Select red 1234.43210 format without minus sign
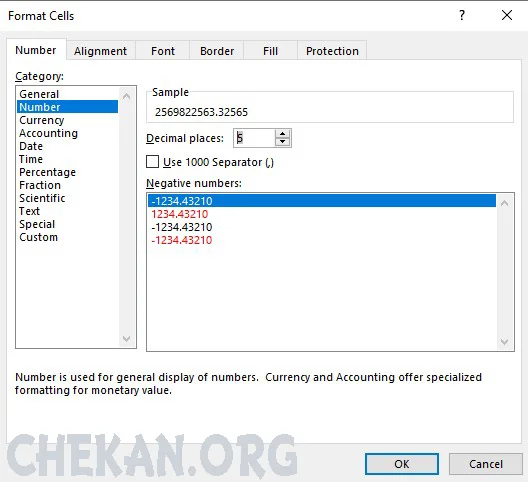 (322, 214)
